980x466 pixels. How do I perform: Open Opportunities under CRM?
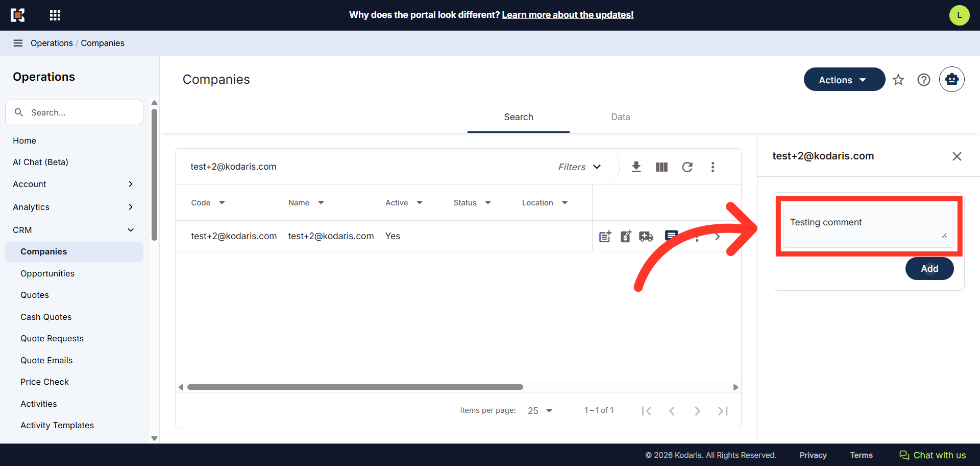tap(47, 273)
